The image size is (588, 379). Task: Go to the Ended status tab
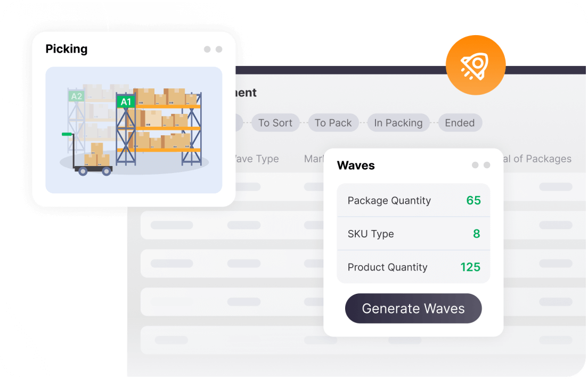point(460,123)
